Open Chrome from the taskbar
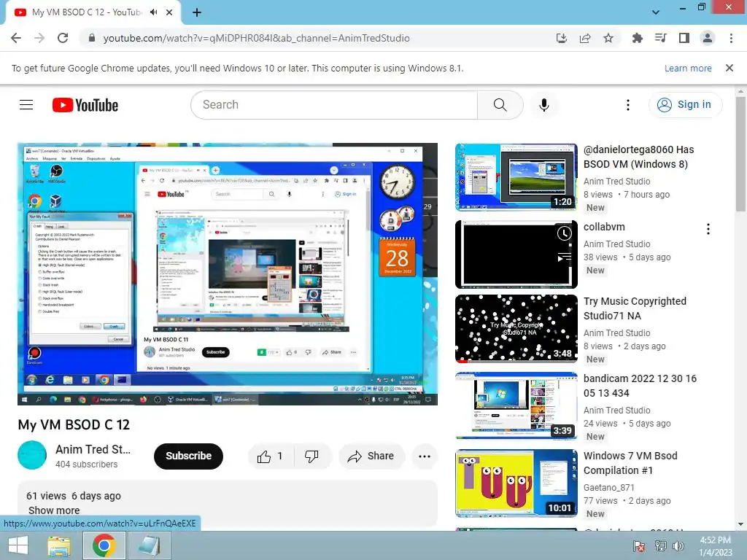 (x=104, y=545)
